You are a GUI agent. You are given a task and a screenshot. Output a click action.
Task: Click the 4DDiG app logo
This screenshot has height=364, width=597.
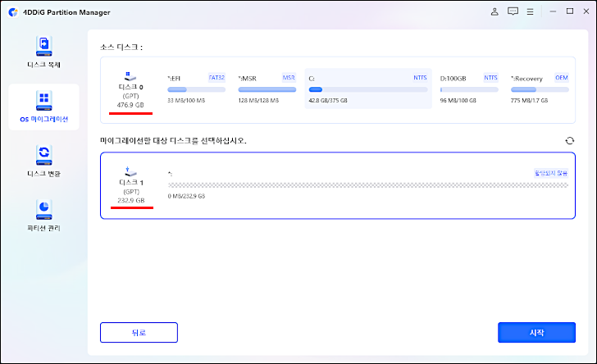pyautogui.click(x=13, y=12)
